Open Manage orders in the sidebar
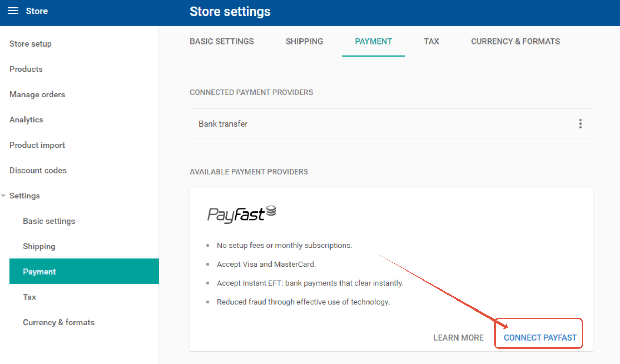 [37, 94]
